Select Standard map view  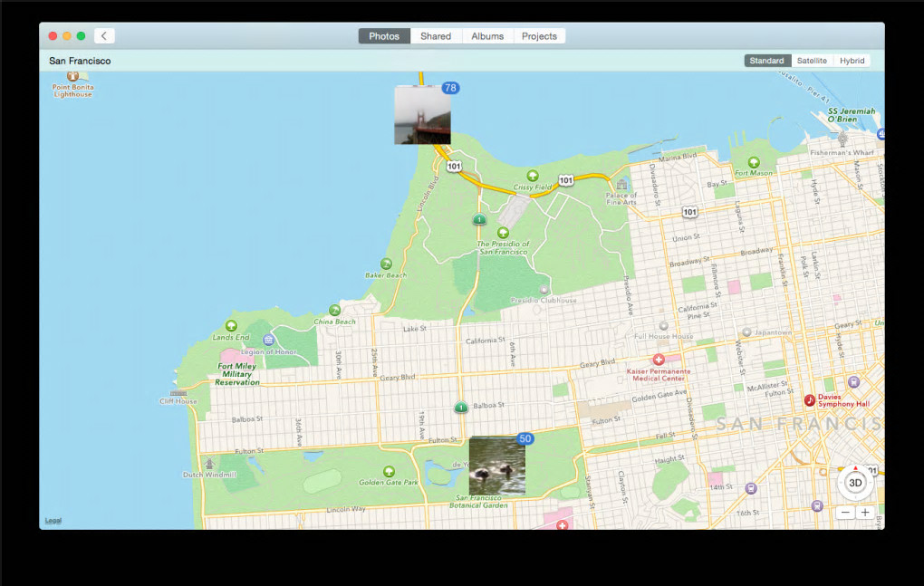click(766, 61)
